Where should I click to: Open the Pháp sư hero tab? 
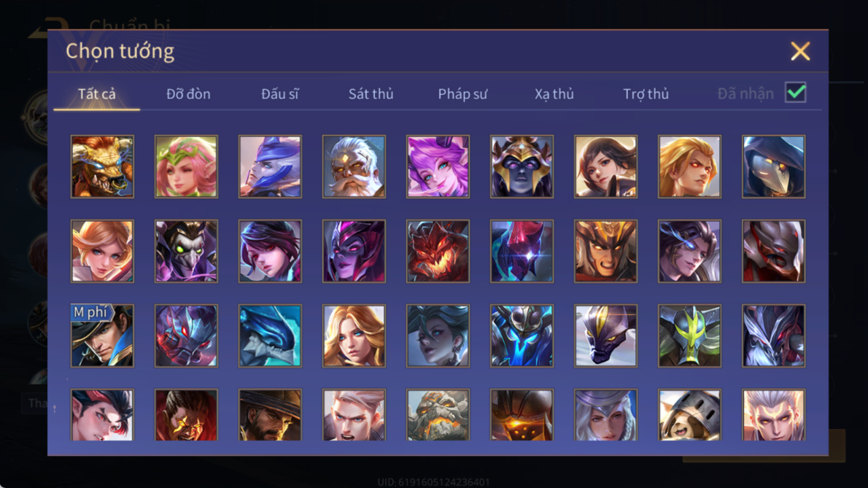point(462,94)
